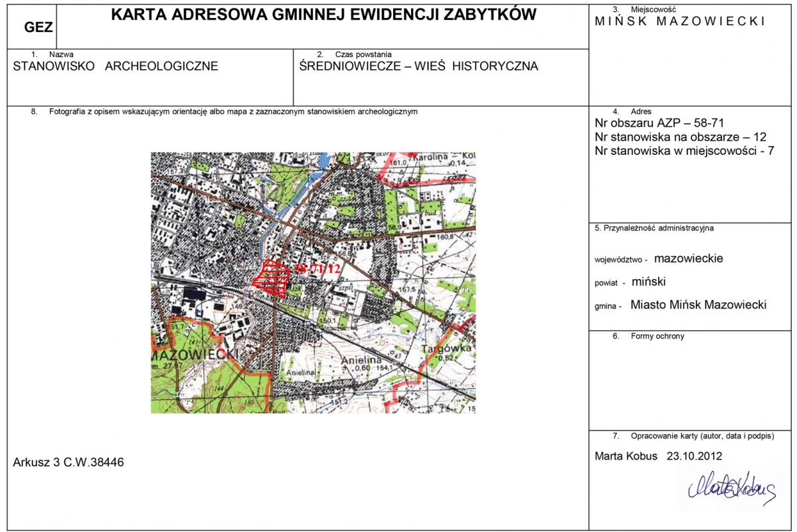Click the Arkusz 3 C.W.38446 reference text
This screenshot has height=532, width=797.
[68, 462]
